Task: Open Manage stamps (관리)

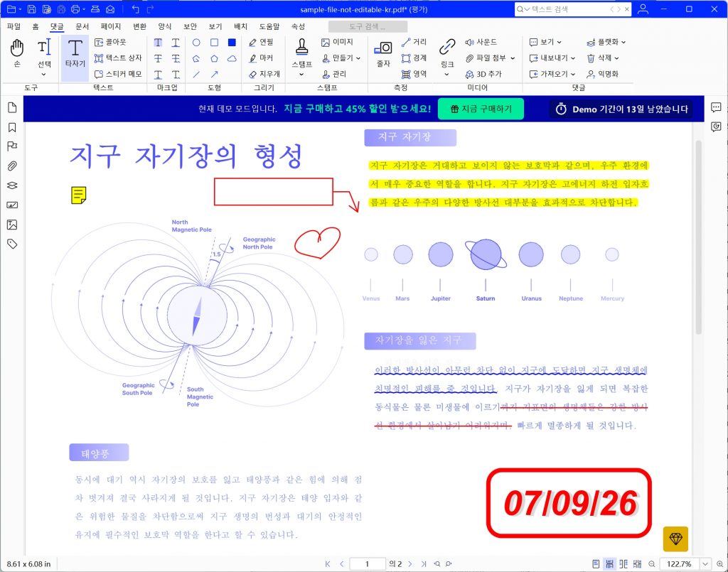Action: [334, 74]
